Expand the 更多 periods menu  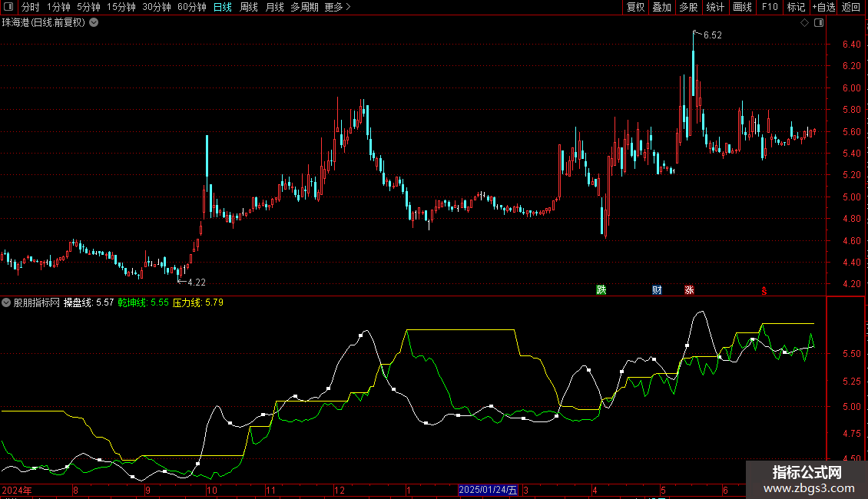point(337,7)
